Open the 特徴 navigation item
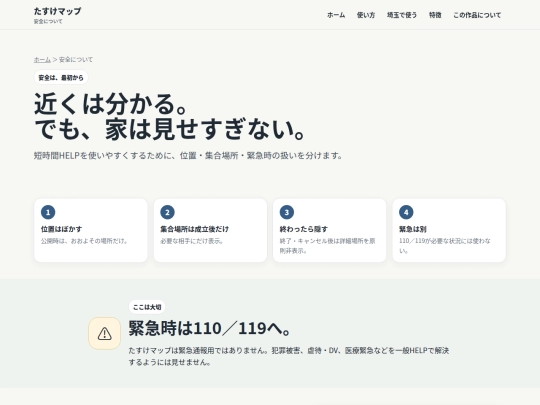 [x=435, y=15]
